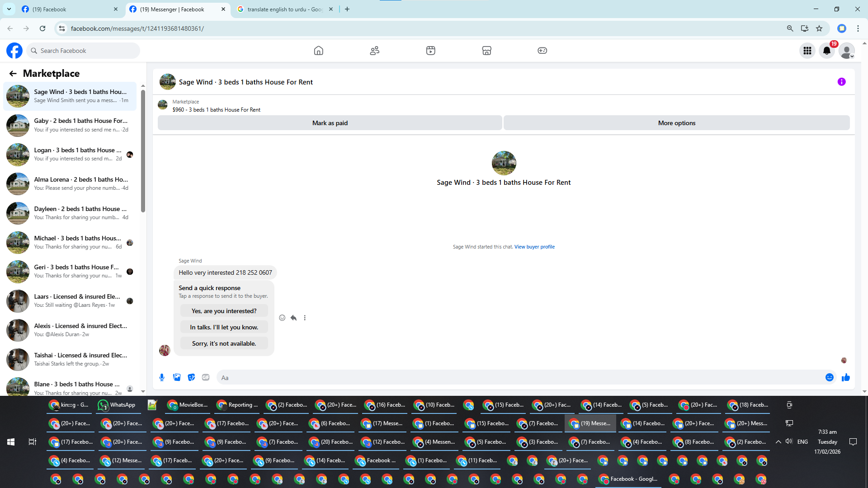Viewport: 868px width, 488px height.
Task: Attach a photo using image icon
Action: (x=177, y=377)
